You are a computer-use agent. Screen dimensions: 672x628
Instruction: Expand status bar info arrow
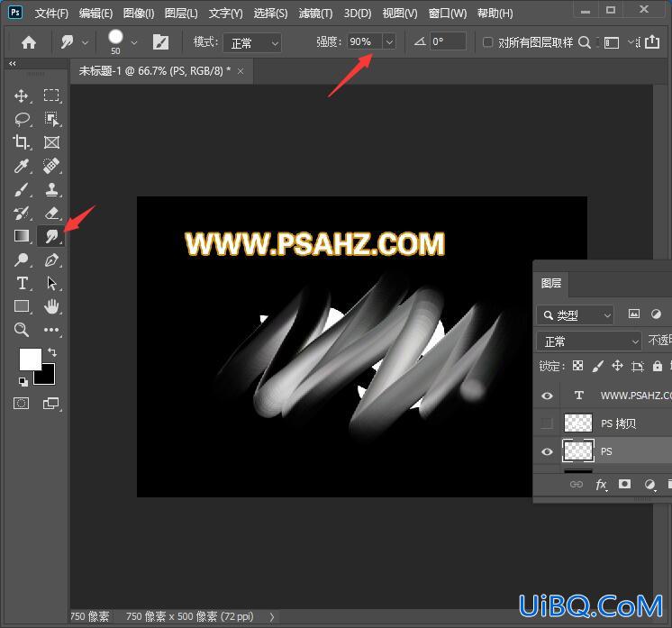272,617
